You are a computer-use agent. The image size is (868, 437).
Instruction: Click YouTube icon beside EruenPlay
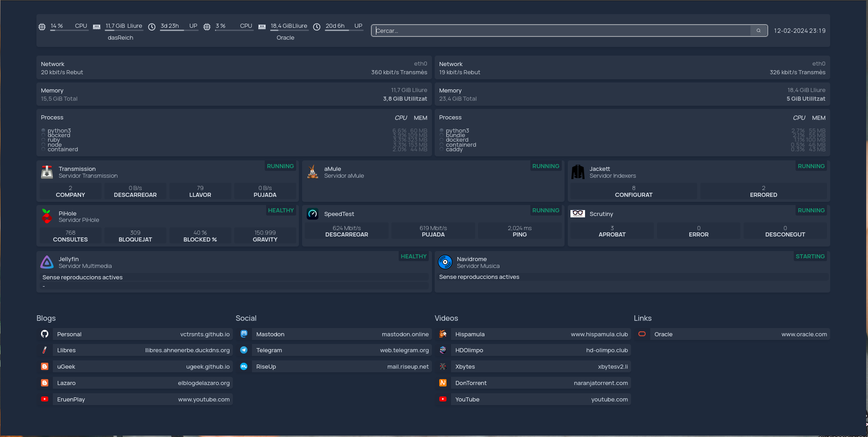(45, 399)
